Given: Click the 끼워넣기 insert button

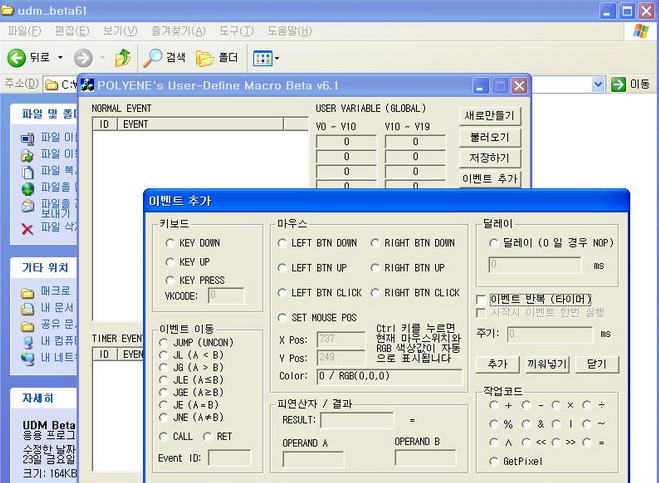Looking at the screenshot, I should point(547,364).
